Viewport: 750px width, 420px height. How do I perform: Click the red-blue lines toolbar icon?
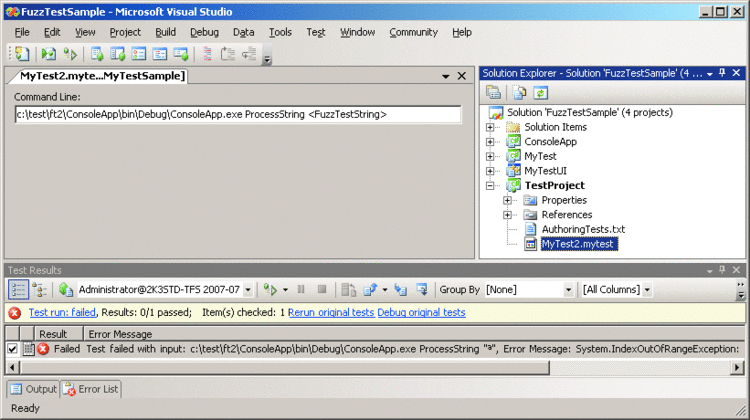point(207,54)
